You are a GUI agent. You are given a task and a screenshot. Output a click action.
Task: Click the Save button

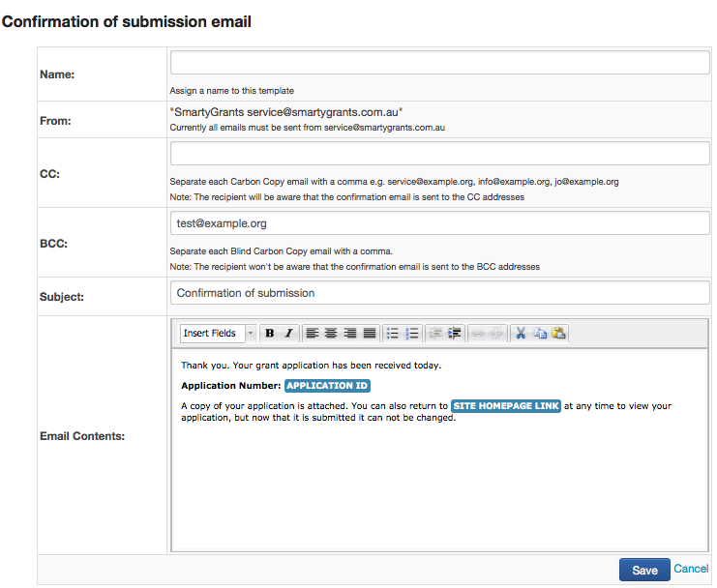(x=644, y=570)
